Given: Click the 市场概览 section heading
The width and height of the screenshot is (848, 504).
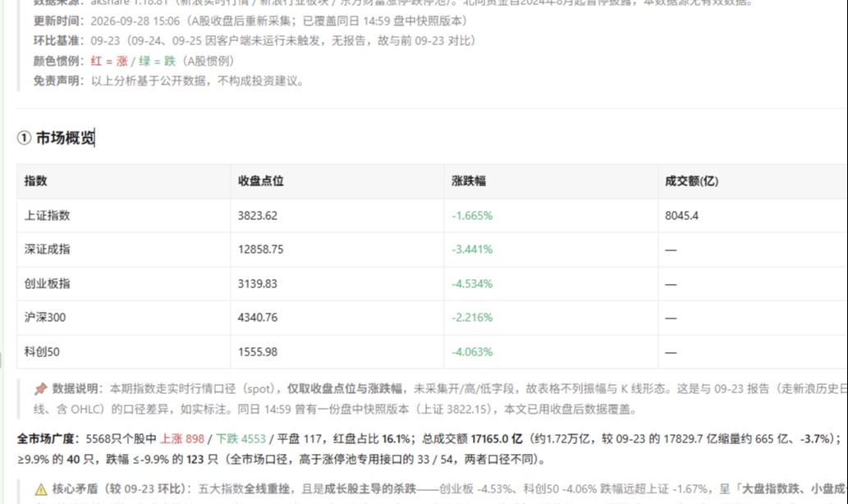Looking at the screenshot, I should [56, 138].
